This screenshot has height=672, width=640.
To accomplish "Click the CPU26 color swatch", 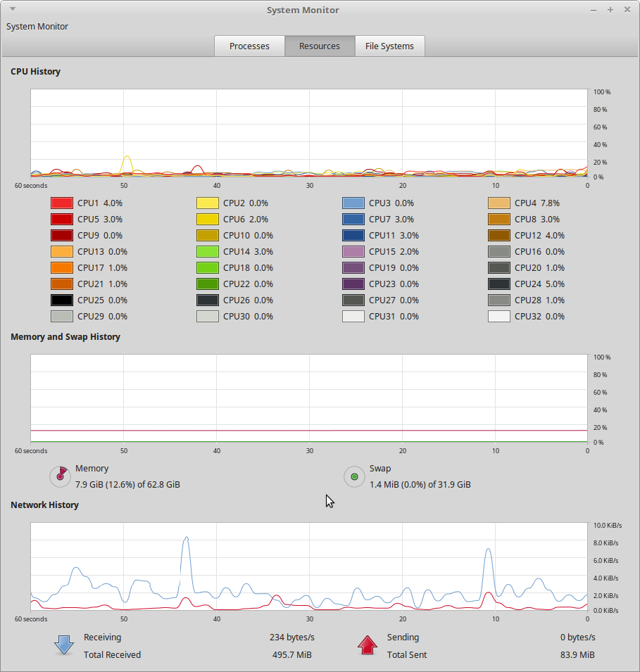I will coord(208,300).
